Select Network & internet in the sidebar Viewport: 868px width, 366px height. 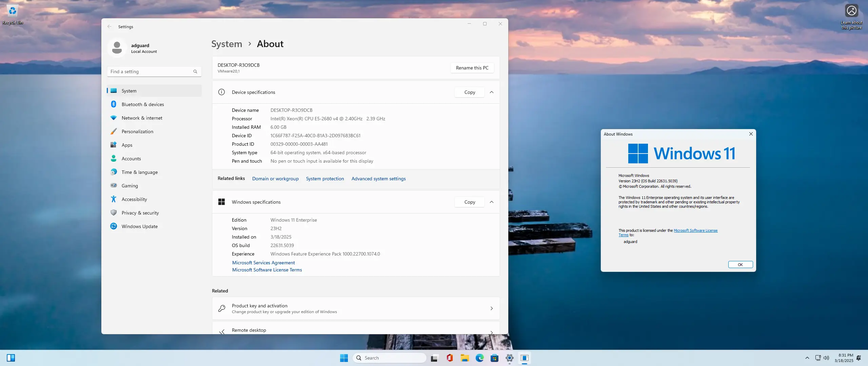click(x=141, y=118)
